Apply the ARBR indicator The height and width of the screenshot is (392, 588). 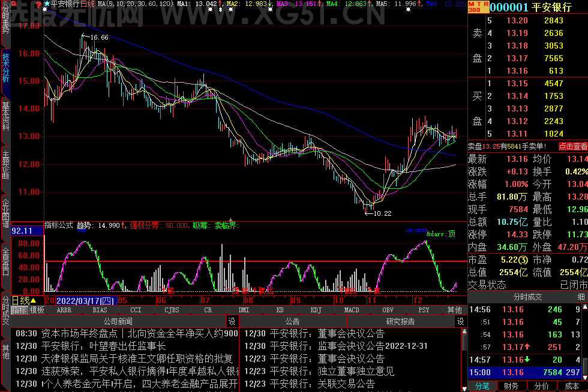pyautogui.click(x=64, y=310)
